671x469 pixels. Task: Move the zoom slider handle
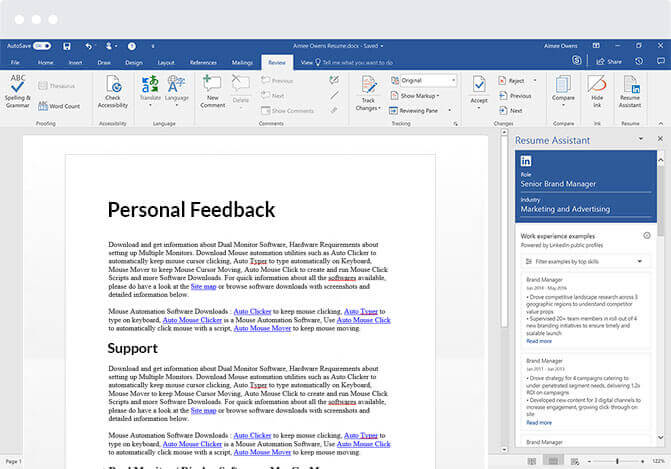point(617,461)
